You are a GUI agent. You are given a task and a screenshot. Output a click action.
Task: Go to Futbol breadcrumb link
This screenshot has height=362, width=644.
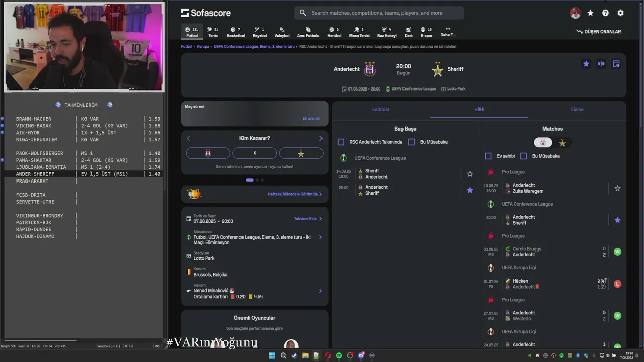(187, 46)
